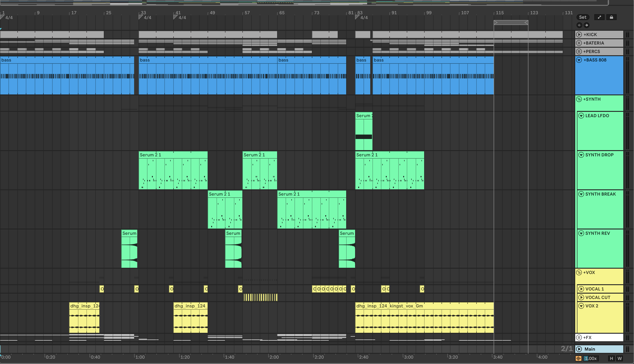Unfold the Main track
634x364 pixels.
click(x=579, y=349)
